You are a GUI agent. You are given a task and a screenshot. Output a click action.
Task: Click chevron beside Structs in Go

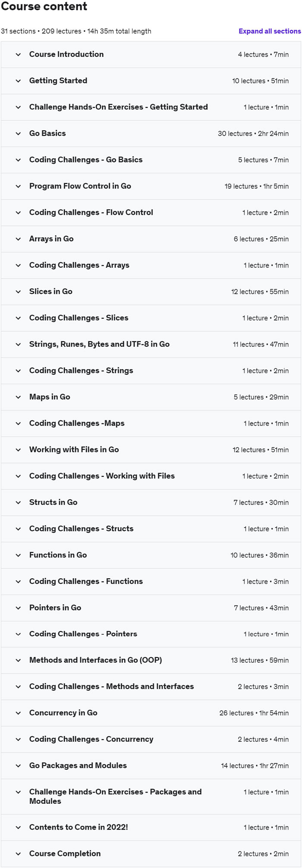pos(18,502)
